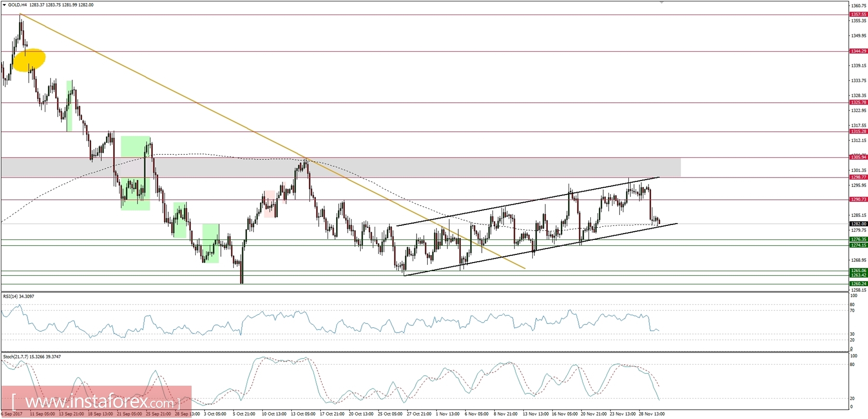The height and width of the screenshot is (419, 868).
Task: Click the 13 Oct 05:00 time label
Action: [303, 414]
